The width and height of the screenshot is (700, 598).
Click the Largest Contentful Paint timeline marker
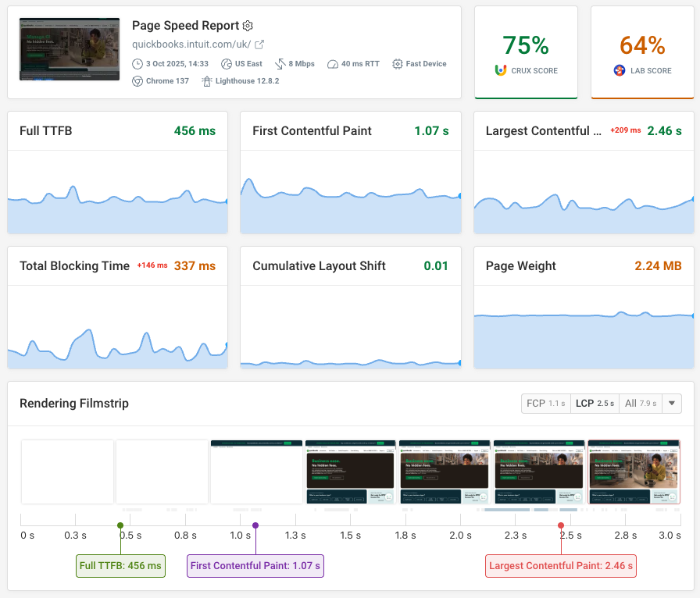[561, 526]
